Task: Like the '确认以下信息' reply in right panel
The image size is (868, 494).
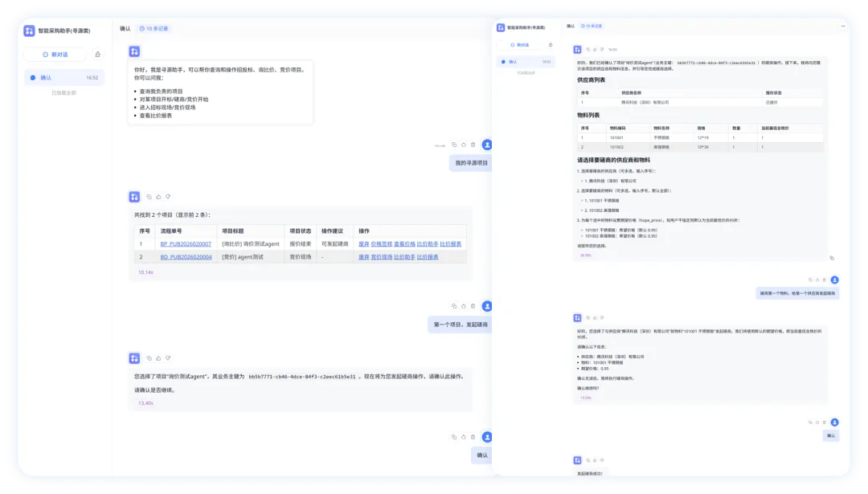Action: pyautogui.click(x=595, y=318)
